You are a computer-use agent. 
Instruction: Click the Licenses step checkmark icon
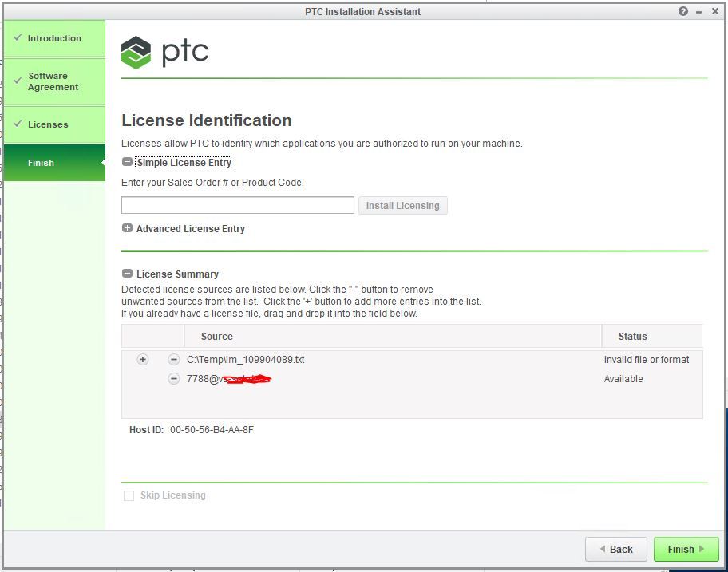click(x=18, y=124)
